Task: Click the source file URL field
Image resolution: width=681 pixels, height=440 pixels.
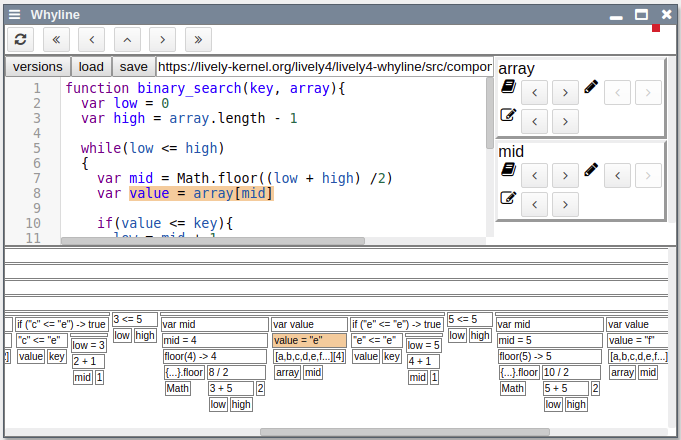Action: click(322, 67)
